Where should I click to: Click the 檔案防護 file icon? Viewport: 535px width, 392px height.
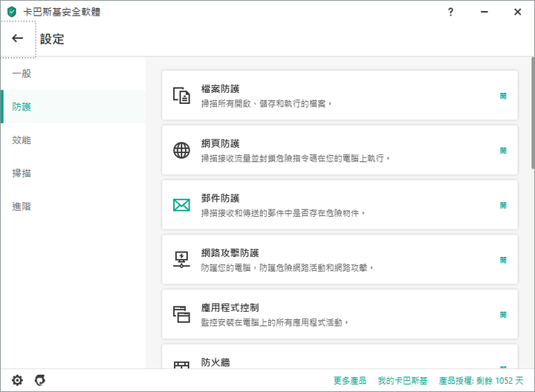tap(181, 96)
